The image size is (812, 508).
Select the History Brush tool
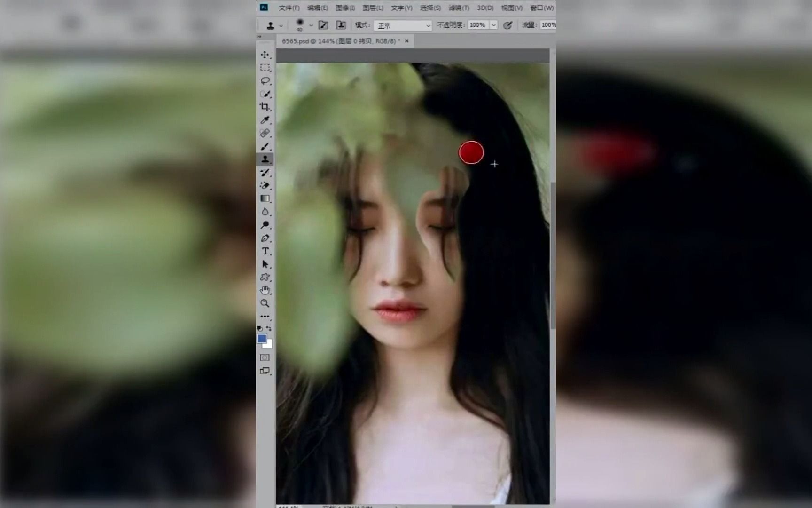point(265,173)
